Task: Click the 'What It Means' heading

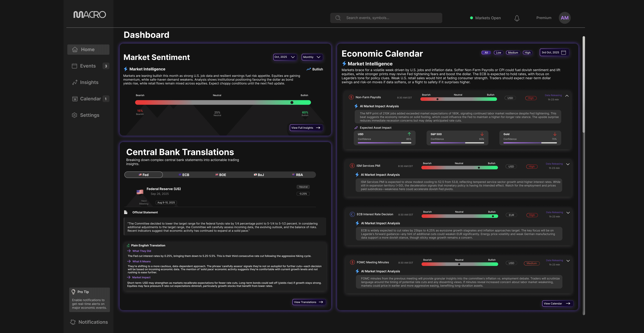Action: (142, 262)
